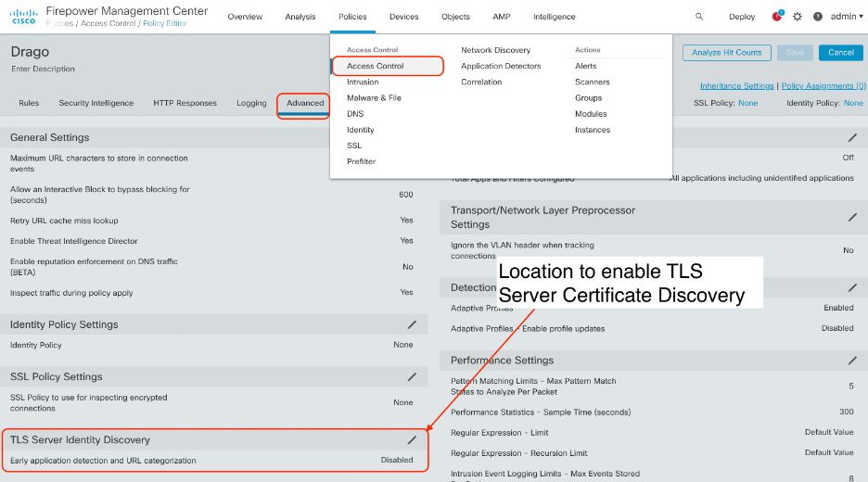Open the help question-mark icon

[818, 17]
